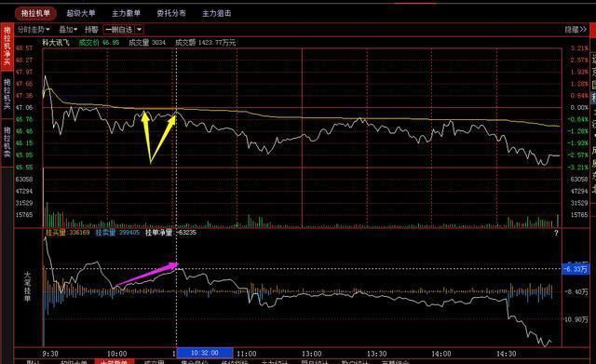Click the 科大讯飞 stock name
The width and height of the screenshot is (596, 364).
(x=56, y=43)
